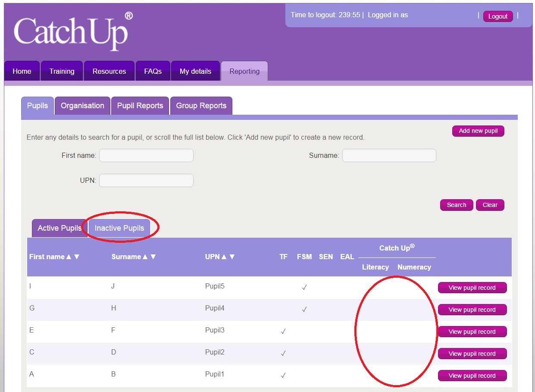Click the TF column header

(x=283, y=257)
